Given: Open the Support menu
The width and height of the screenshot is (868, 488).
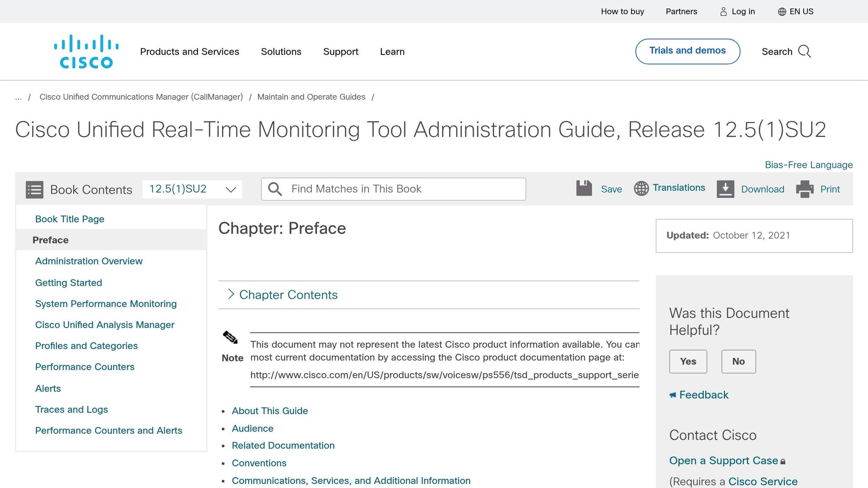Looking at the screenshot, I should 340,51.
